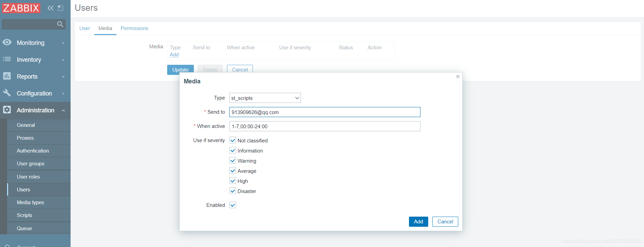Uncheck Disaster severity

point(233,191)
